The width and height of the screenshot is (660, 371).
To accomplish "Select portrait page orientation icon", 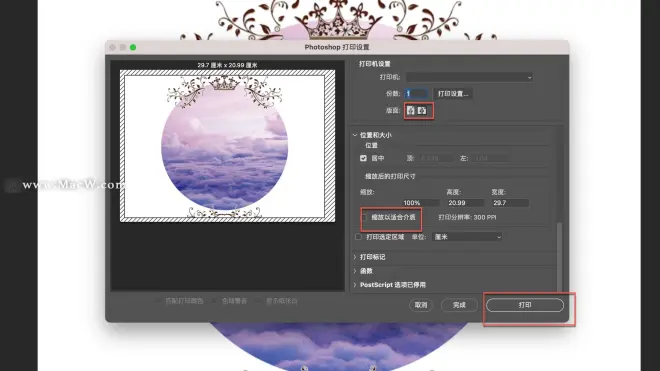I will point(411,110).
